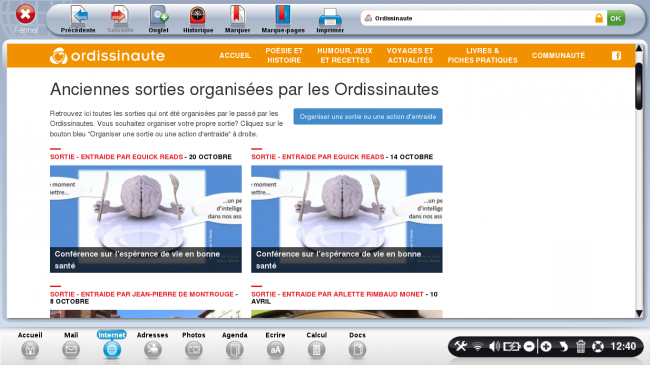The height and width of the screenshot is (365, 650).
Task: Bookmark this page with Marquer
Action: pos(237,19)
